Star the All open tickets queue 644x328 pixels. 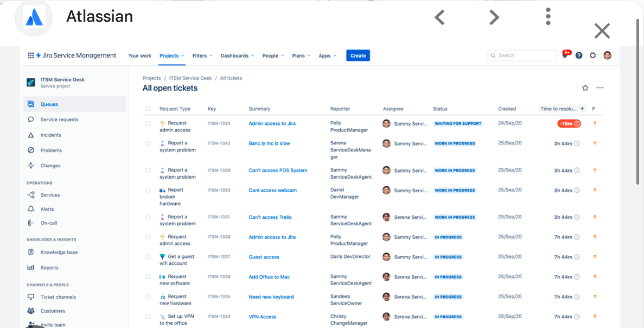(x=585, y=87)
